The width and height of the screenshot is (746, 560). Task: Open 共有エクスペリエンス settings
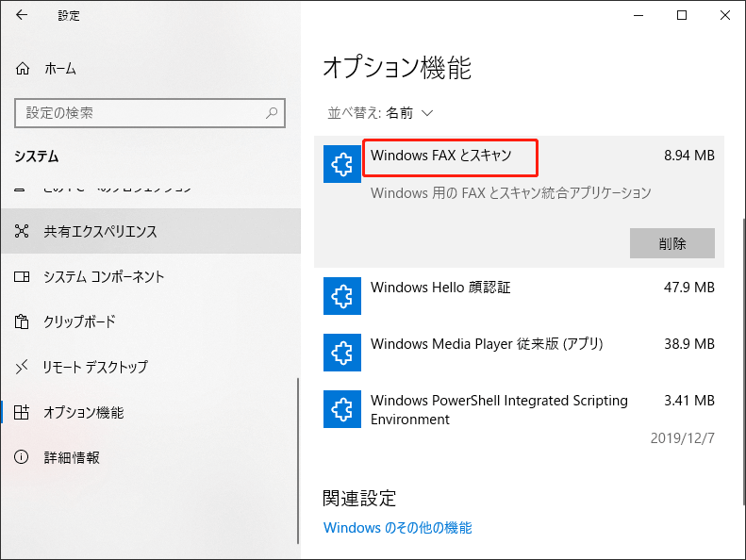[x=150, y=231]
